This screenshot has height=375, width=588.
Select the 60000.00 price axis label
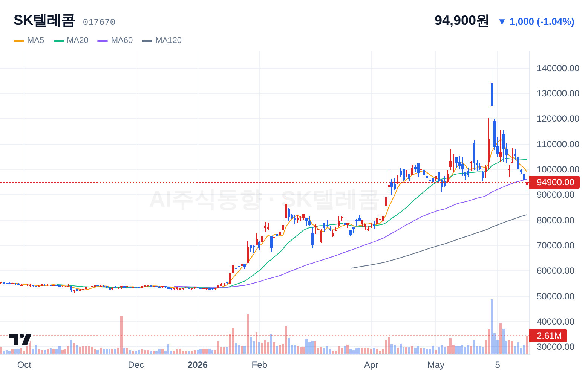pyautogui.click(x=556, y=271)
